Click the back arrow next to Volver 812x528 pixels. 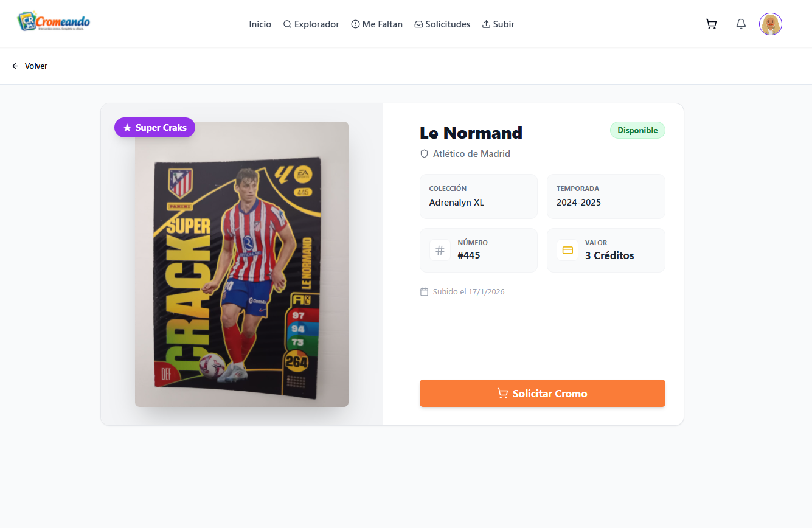(16, 66)
